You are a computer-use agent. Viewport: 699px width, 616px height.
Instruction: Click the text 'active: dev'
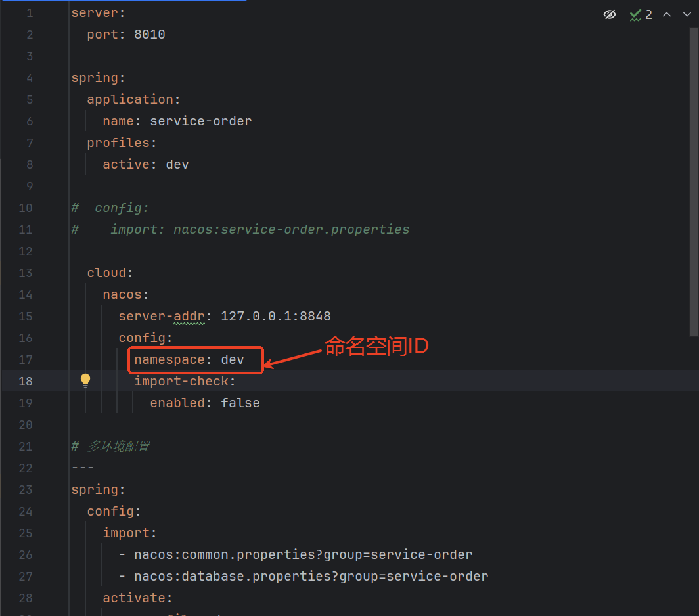(x=146, y=164)
